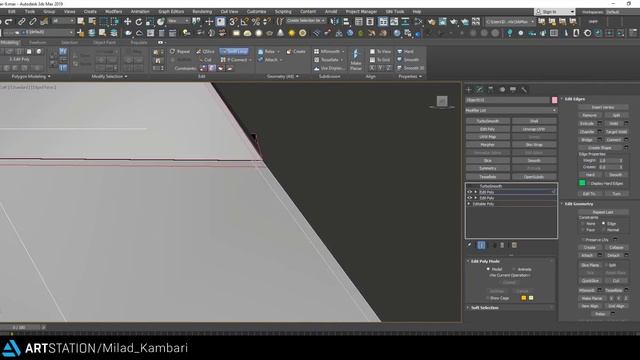Select Animate radio in Edit Poly Mode
The width and height of the screenshot is (640, 360).
pyautogui.click(x=513, y=269)
